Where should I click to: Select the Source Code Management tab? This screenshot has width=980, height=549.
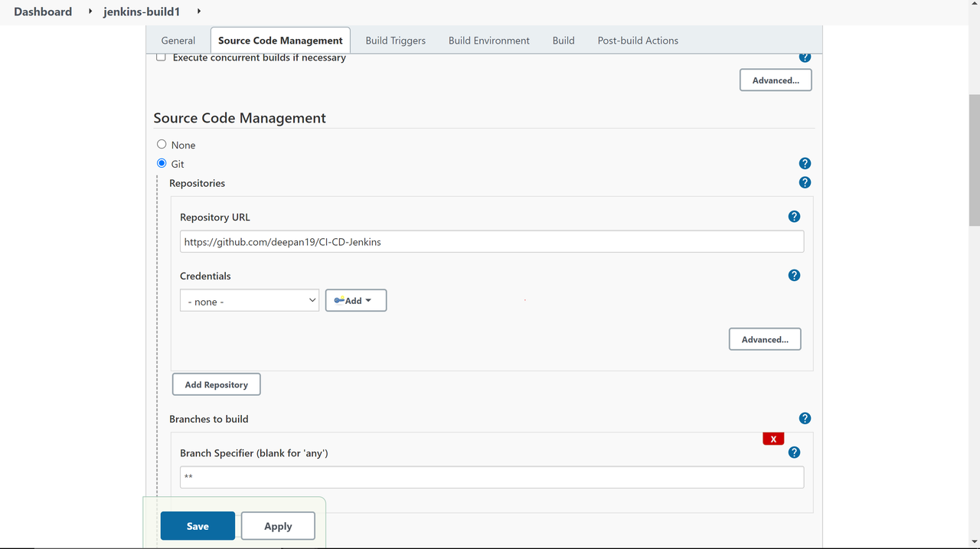280,41
